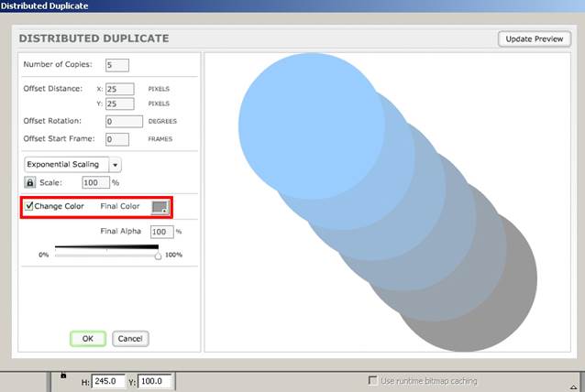Click the Offset Distance Y field
The width and height of the screenshot is (585, 392).
click(x=120, y=104)
